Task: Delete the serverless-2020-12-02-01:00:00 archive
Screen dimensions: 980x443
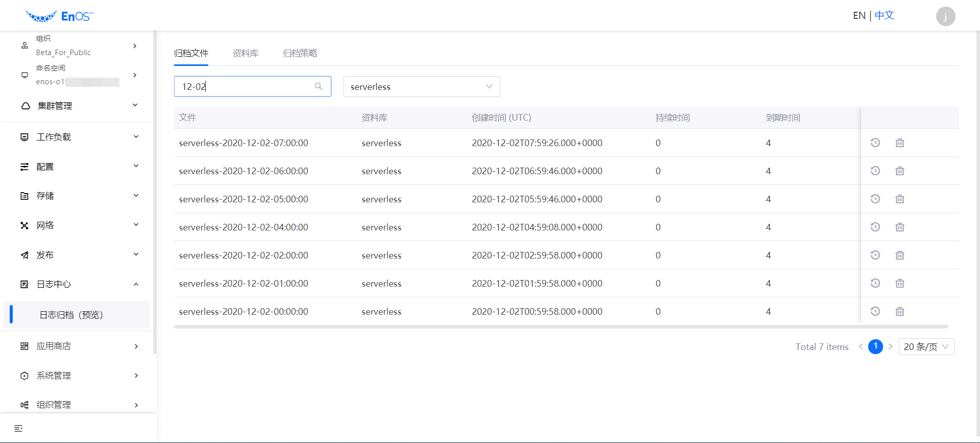Action: [x=900, y=283]
